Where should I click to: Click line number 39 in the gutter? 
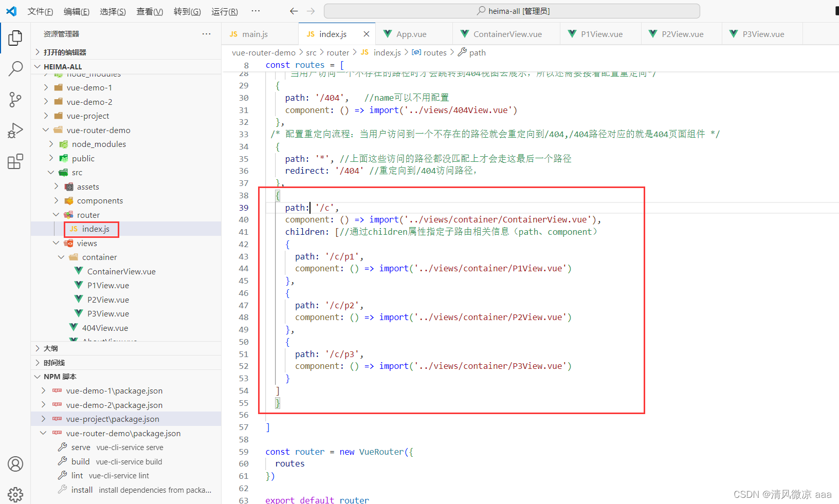tap(244, 208)
